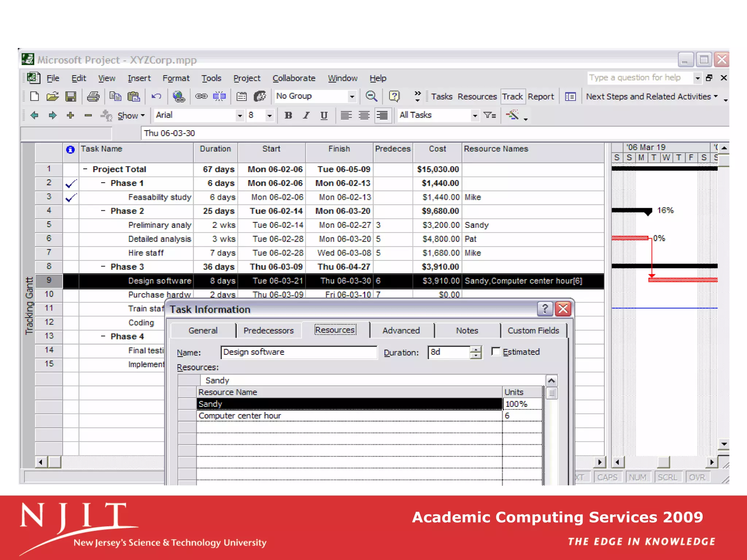This screenshot has height=560, width=747.
Task: Click the Task Information help button
Action: click(x=545, y=309)
